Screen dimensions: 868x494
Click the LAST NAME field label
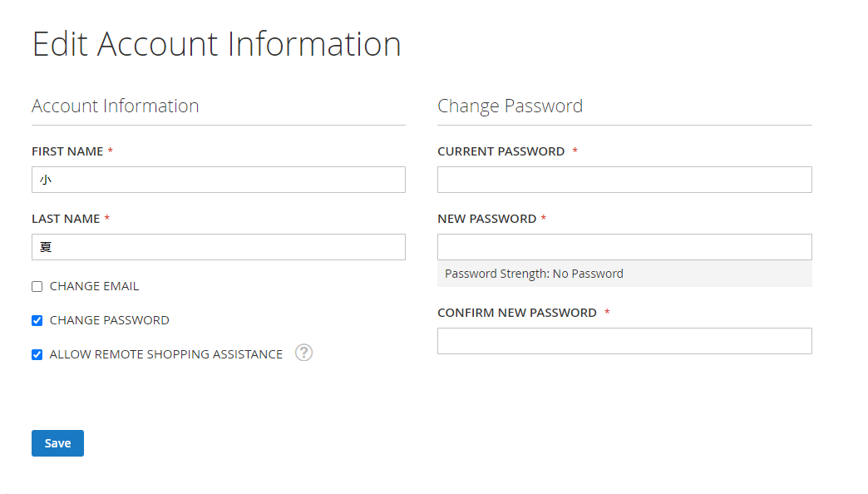pyautogui.click(x=66, y=219)
